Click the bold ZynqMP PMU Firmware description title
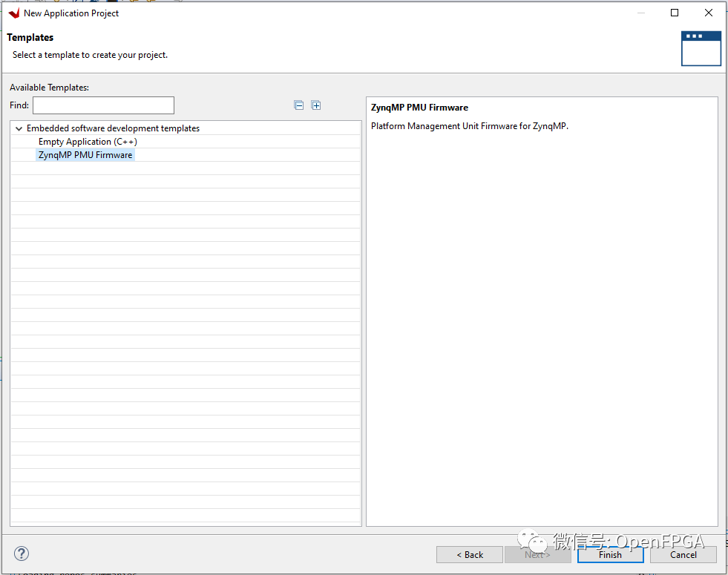Screen dimensions: 728x575 pyautogui.click(x=419, y=108)
